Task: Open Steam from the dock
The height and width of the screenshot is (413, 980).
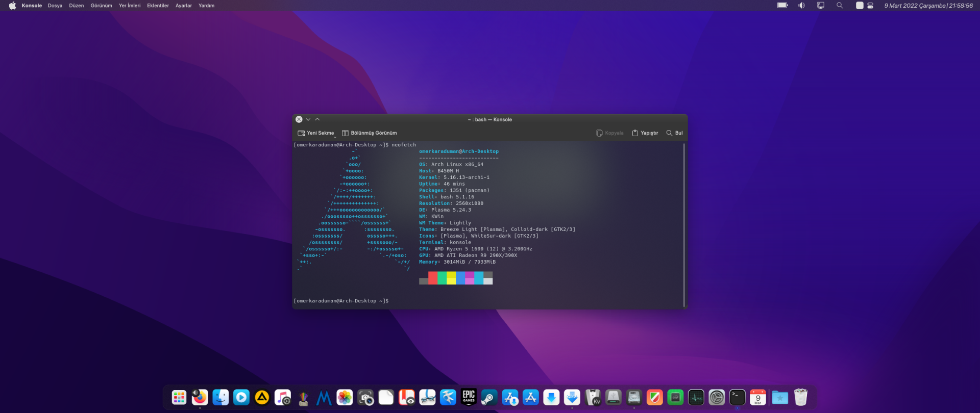Action: point(489,397)
